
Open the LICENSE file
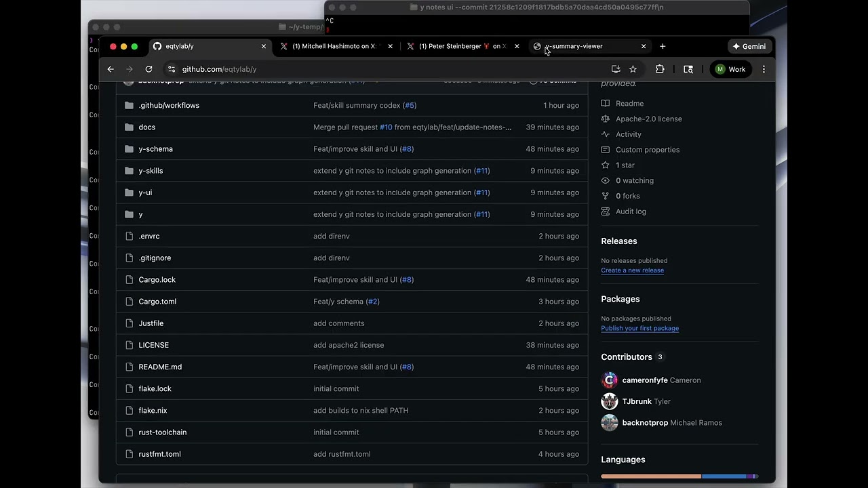(154, 345)
